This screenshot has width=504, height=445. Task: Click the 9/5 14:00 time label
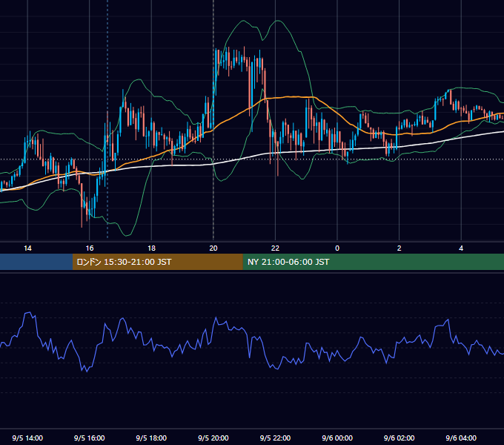(x=27, y=438)
